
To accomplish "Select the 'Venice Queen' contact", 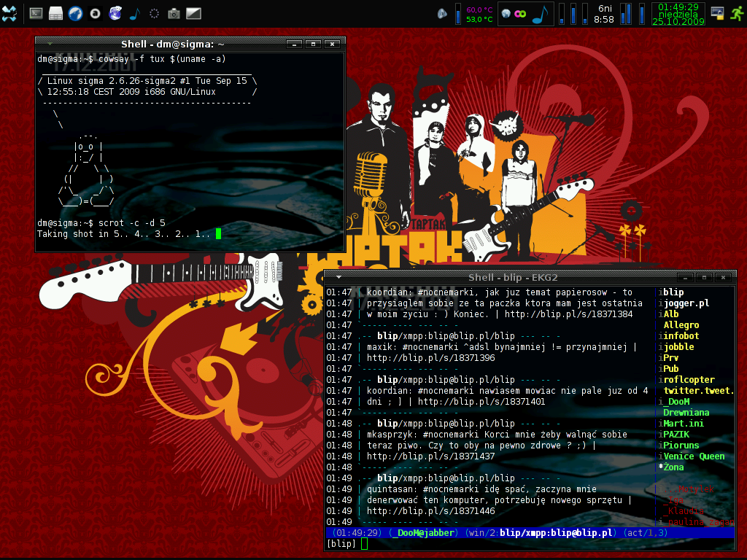I will pyautogui.click(x=694, y=456).
